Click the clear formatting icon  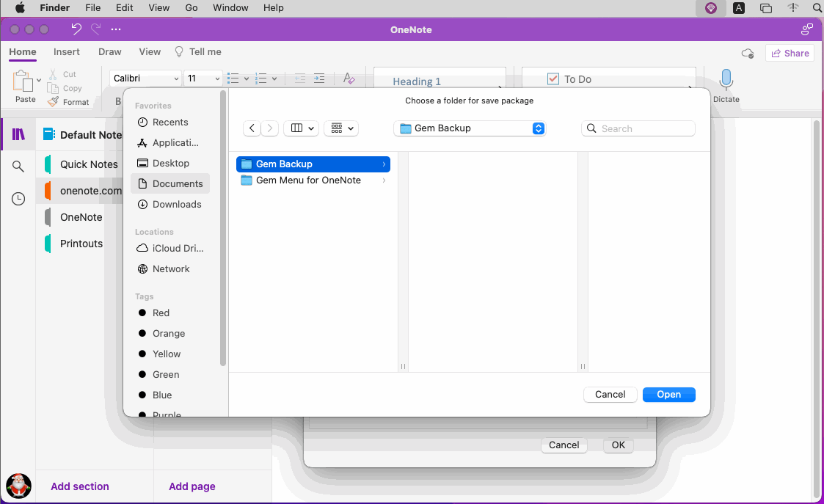tap(349, 78)
